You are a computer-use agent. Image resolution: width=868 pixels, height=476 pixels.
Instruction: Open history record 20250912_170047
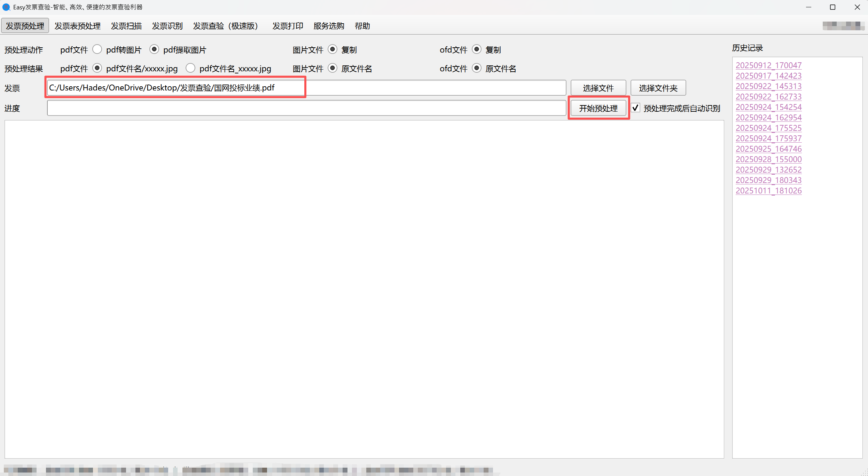point(768,65)
